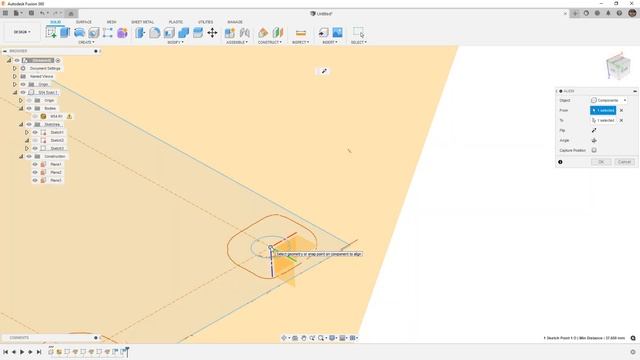
Task: Switch to the Plastic tab
Action: [x=176, y=22]
